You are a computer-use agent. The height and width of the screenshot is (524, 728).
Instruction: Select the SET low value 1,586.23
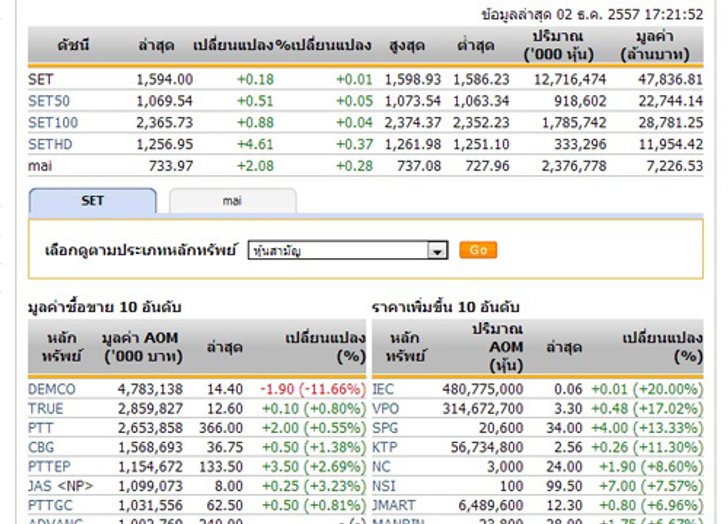click(481, 79)
